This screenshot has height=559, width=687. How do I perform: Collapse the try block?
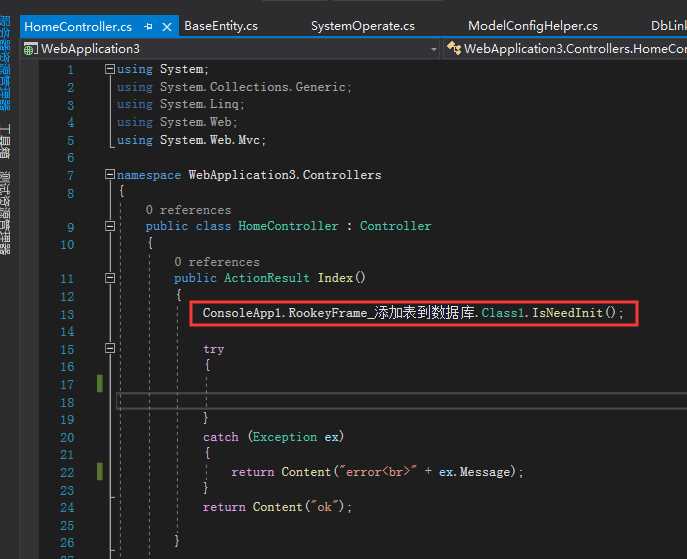[110, 348]
